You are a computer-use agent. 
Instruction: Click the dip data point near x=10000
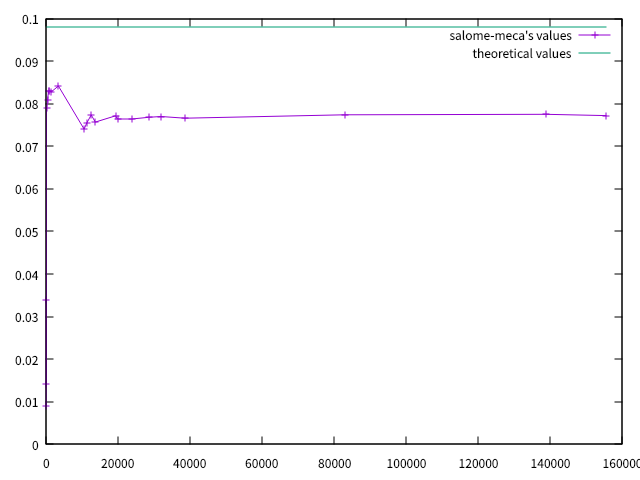click(x=84, y=128)
